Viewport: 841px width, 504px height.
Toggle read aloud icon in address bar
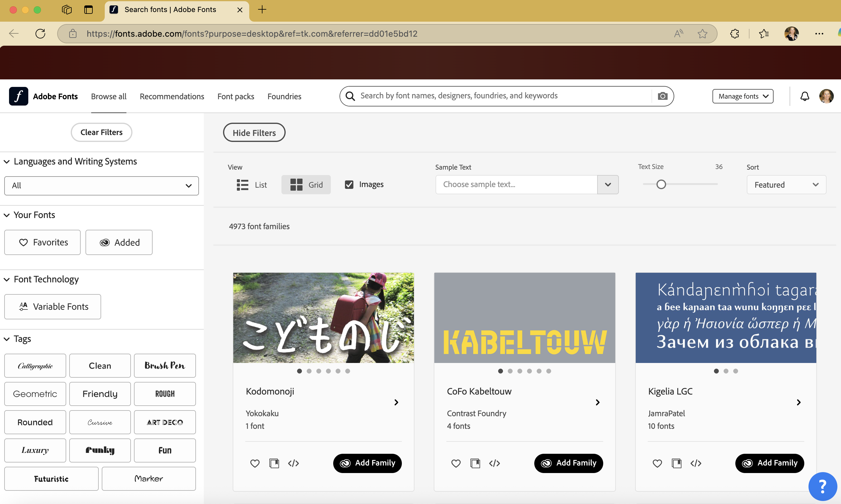click(x=678, y=33)
